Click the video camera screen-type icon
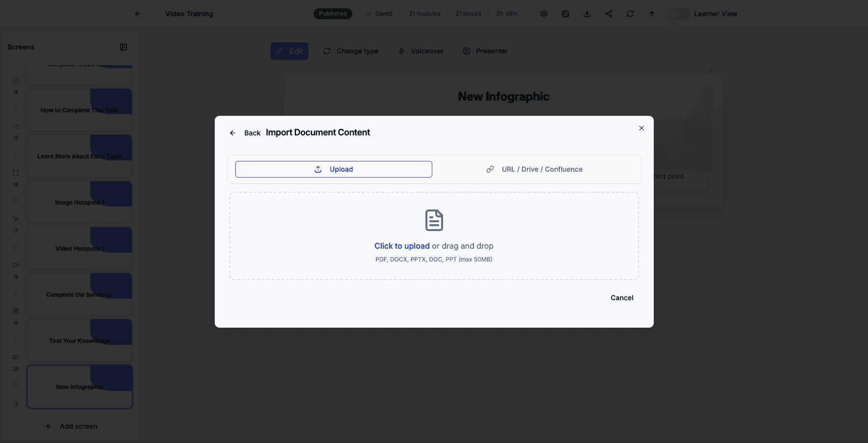 [x=15, y=264]
